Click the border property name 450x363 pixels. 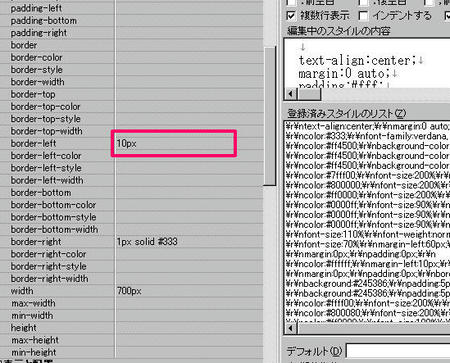(24, 45)
